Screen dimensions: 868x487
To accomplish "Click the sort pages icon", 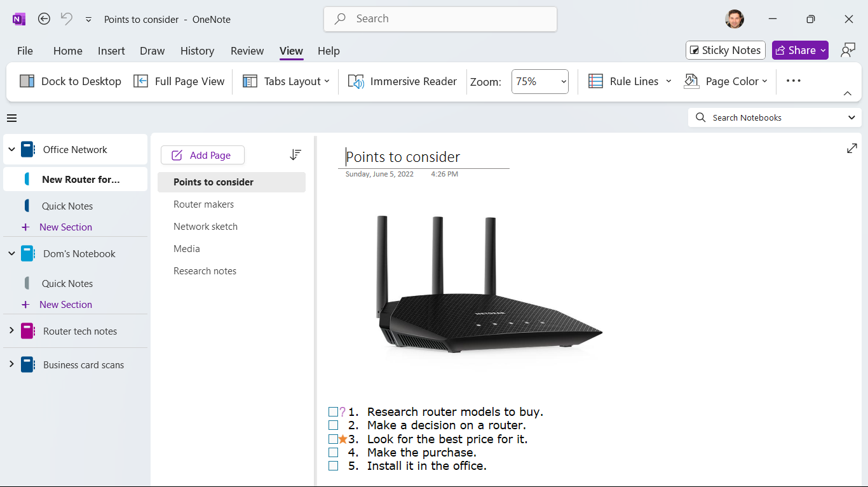I will coord(295,154).
